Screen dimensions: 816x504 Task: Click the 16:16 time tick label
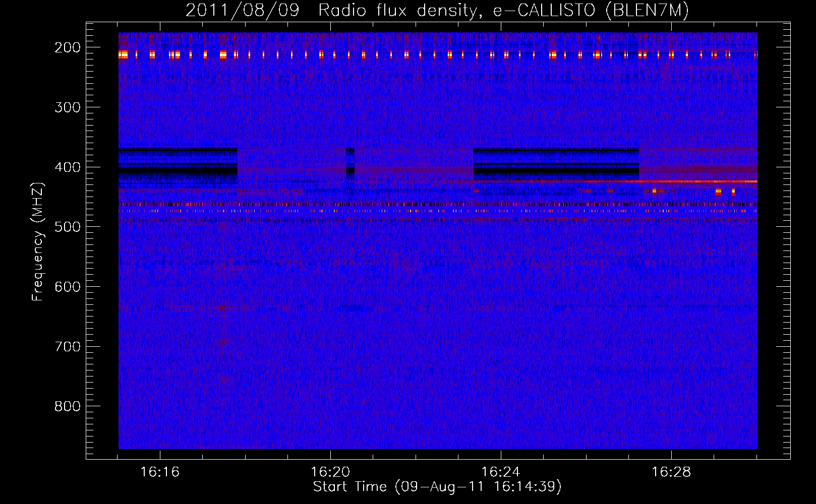(160, 472)
